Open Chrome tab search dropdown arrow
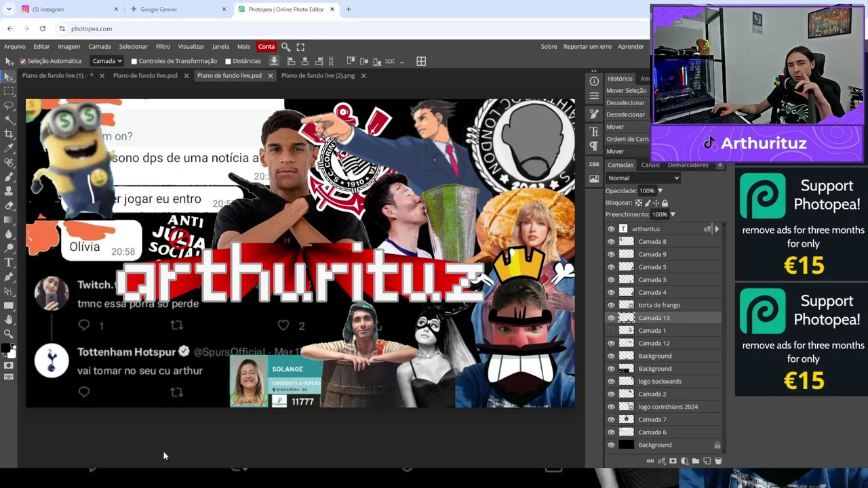Screen dimensions: 868x488 (x=9, y=9)
